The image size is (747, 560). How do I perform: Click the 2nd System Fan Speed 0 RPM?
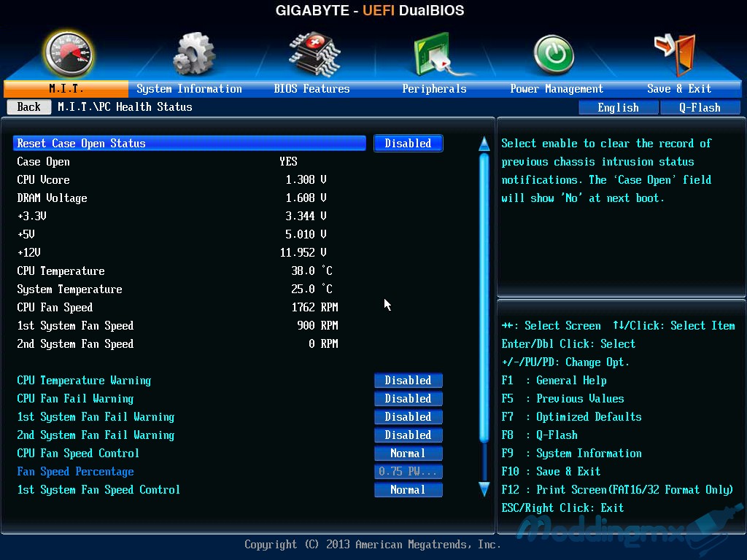pos(323,344)
